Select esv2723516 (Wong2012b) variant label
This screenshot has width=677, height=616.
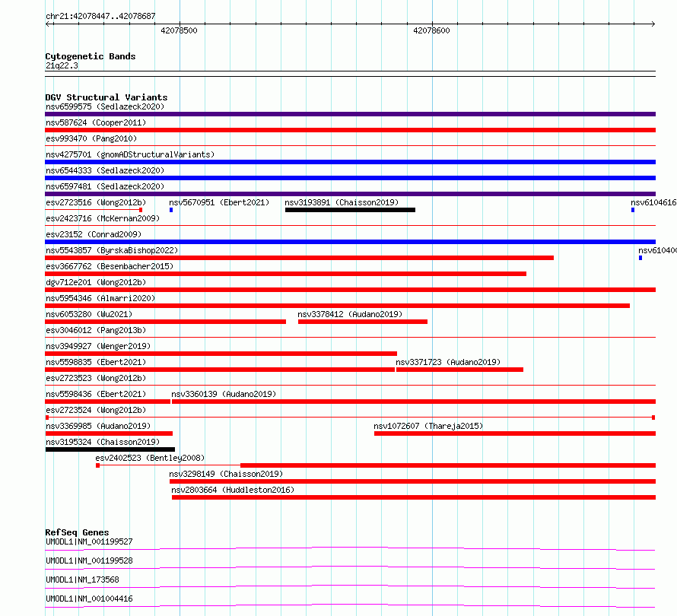click(x=96, y=202)
